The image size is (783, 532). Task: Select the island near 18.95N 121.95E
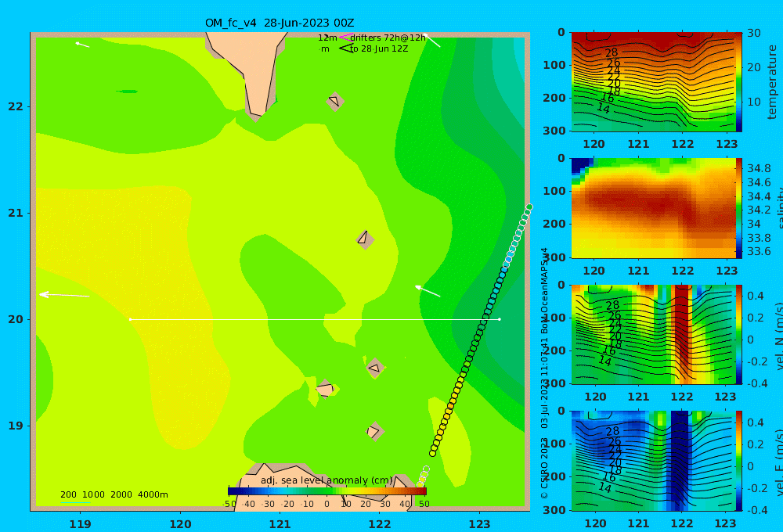coord(374,431)
